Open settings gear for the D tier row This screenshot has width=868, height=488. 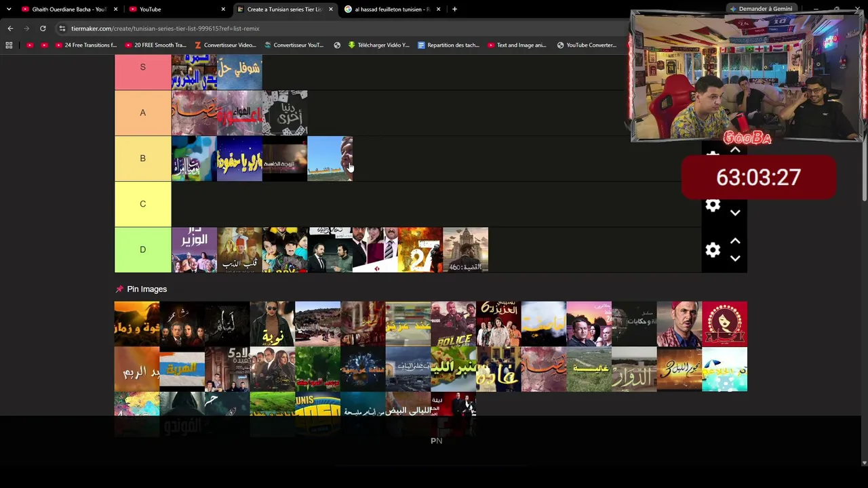713,250
